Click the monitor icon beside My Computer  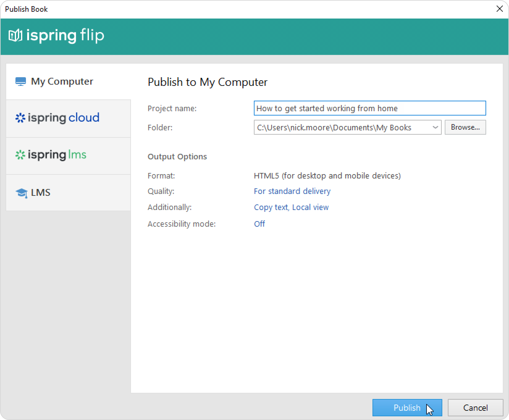point(21,82)
